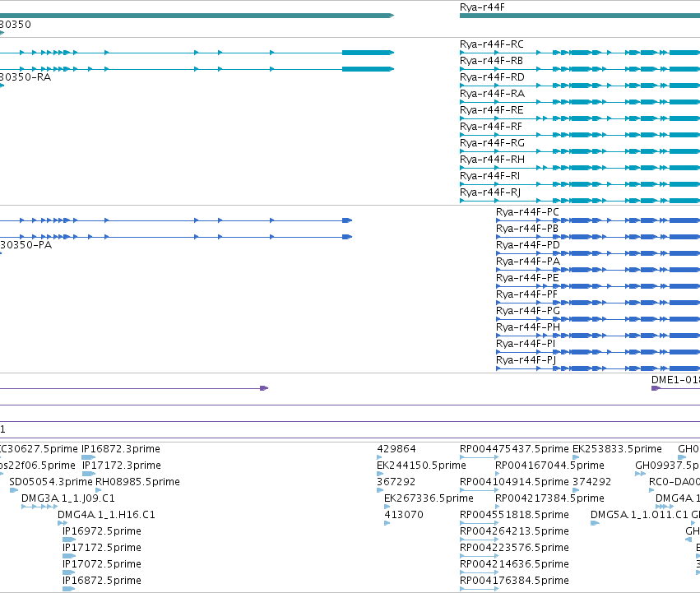700x593 pixels.
Task: Select EST RP004176384.5prime
Action: pos(514,581)
